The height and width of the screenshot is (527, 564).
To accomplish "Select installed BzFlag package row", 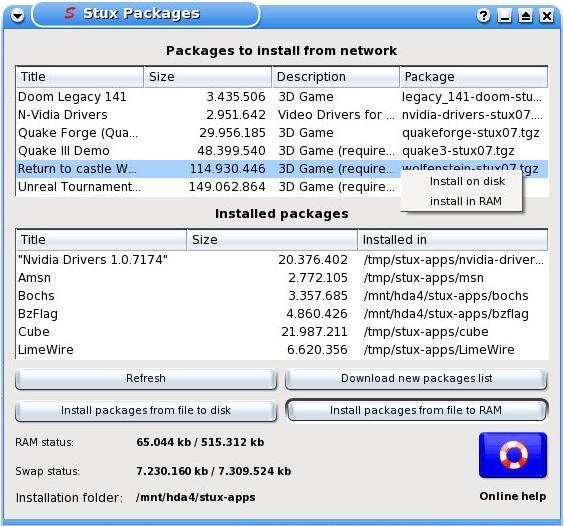I will click(282, 314).
